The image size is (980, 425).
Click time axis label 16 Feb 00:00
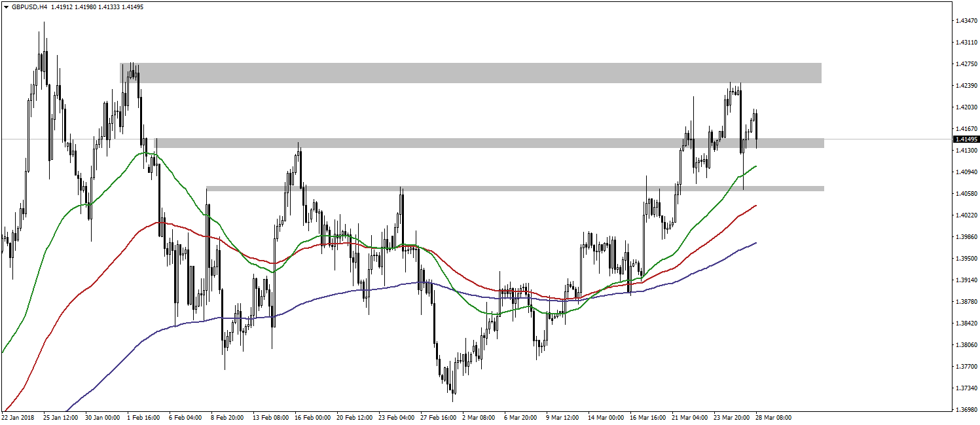click(313, 417)
